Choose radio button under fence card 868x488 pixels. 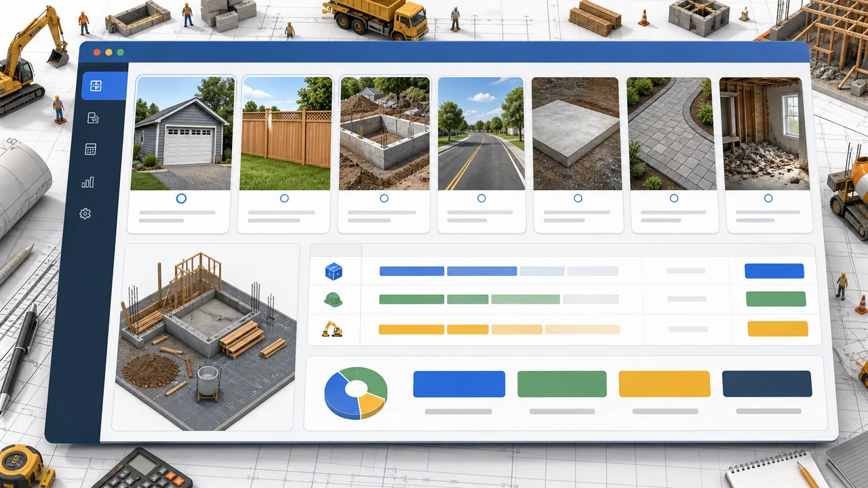(x=284, y=199)
